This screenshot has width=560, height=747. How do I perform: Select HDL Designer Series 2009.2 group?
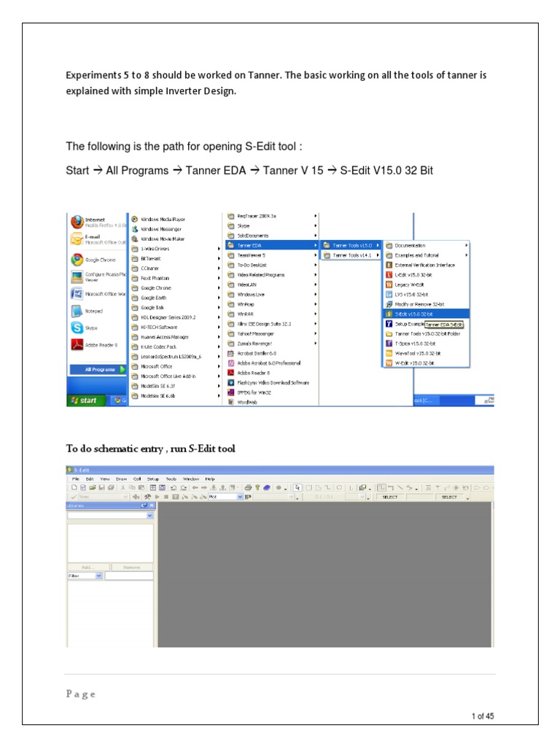tap(175, 317)
